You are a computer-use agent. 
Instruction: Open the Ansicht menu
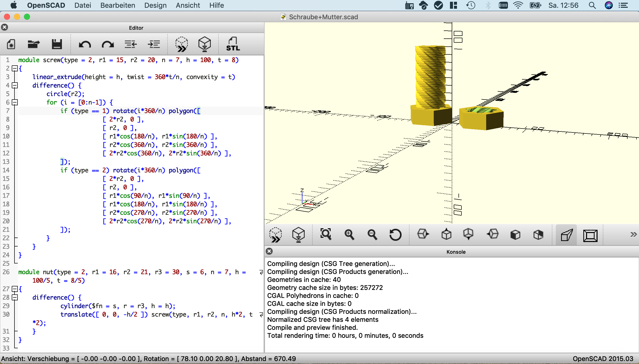(x=188, y=5)
